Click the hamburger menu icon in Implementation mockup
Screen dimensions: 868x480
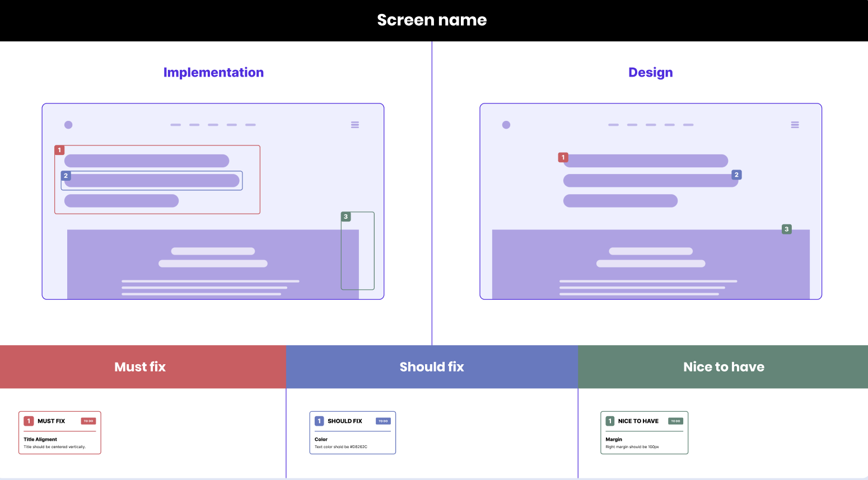(355, 125)
